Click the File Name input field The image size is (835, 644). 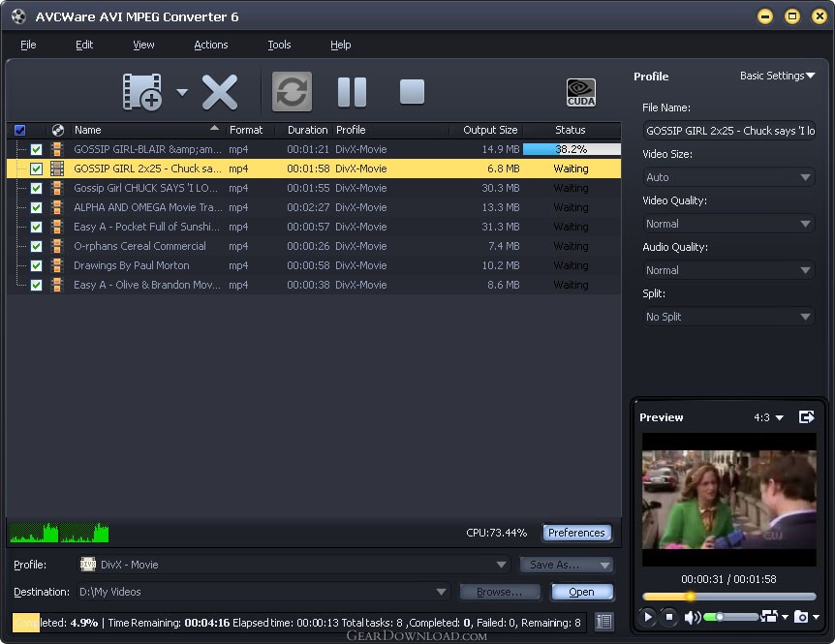(729, 131)
